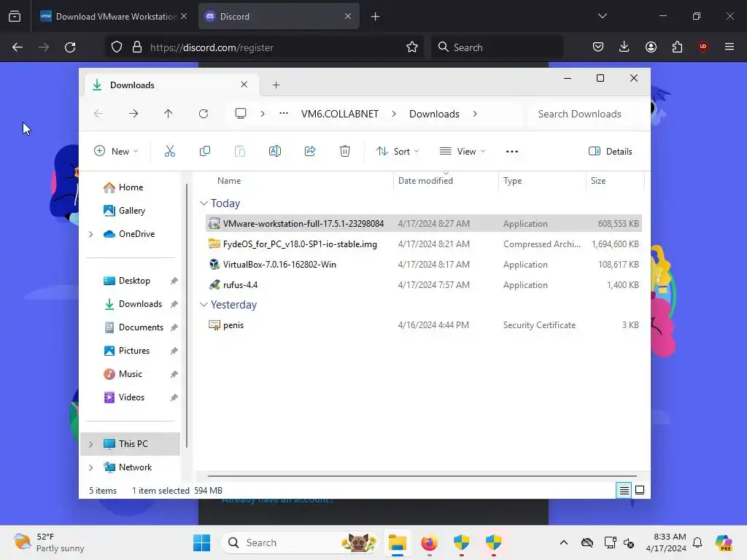Open the Windows Start menu

tap(201, 542)
